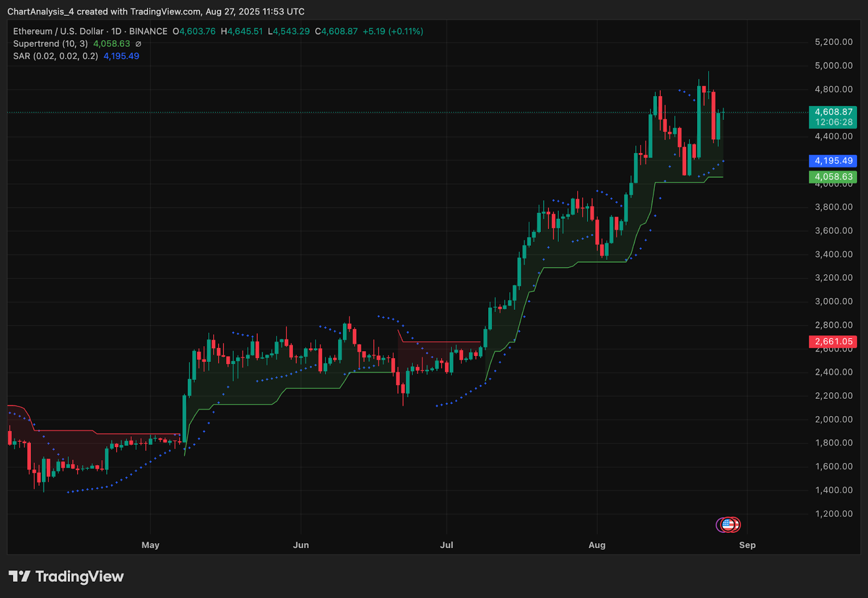Click the Jun label on time axis
This screenshot has width=868, height=598.
pyautogui.click(x=301, y=545)
